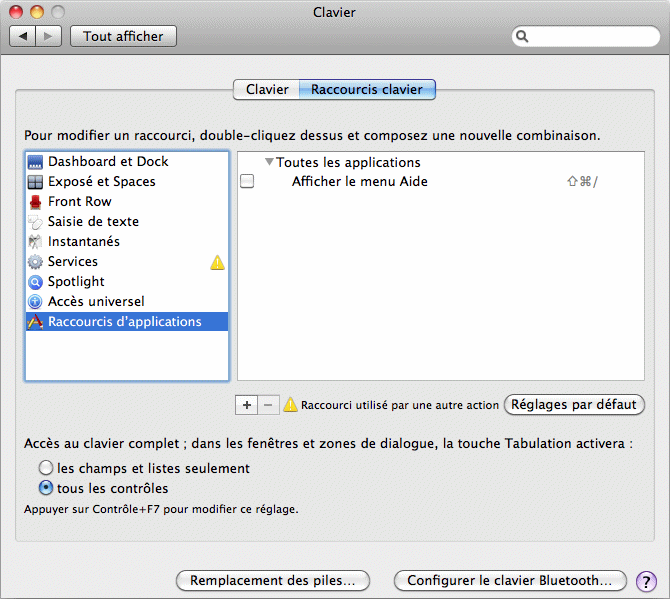Click the Front Row red chair icon

[35, 202]
